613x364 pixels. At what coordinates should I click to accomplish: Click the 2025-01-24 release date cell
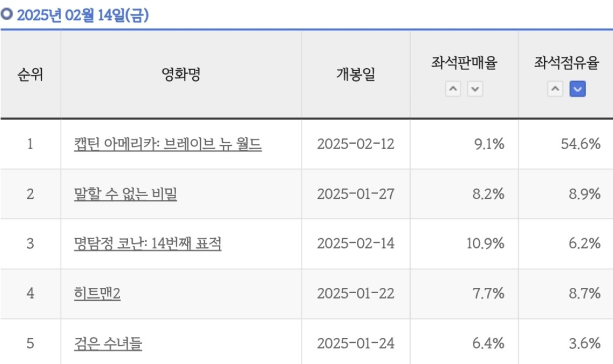tap(355, 343)
